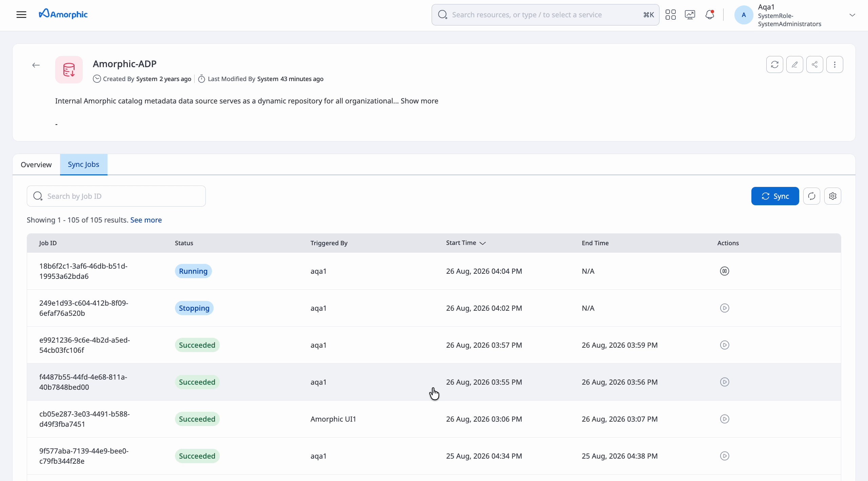This screenshot has width=868, height=481.
Task: Edit the Amorphic-ADP datasource
Action: click(x=794, y=64)
